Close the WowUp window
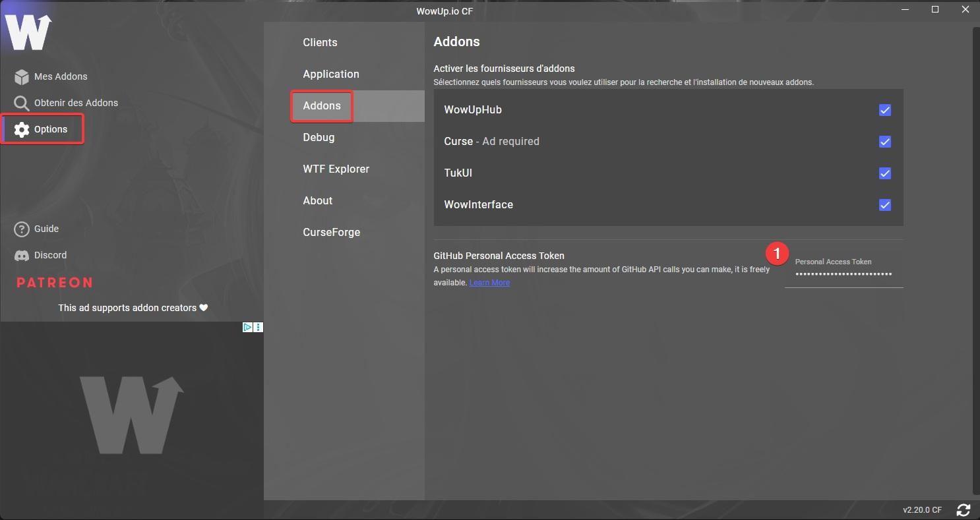980x520 pixels. coord(965,9)
